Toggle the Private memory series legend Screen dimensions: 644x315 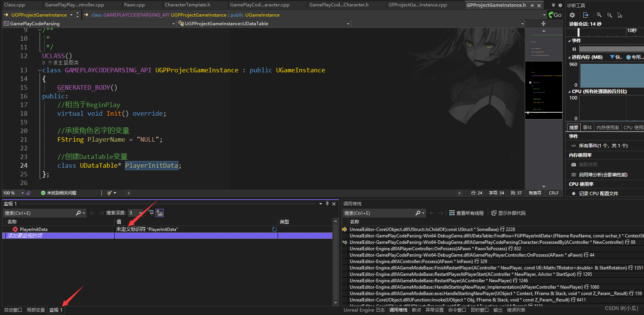(635, 57)
